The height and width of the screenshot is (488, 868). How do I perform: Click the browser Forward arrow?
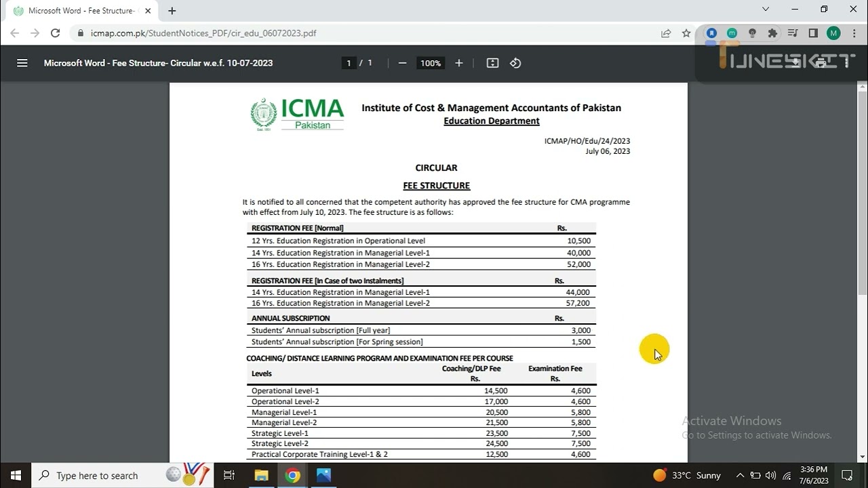[x=35, y=33]
